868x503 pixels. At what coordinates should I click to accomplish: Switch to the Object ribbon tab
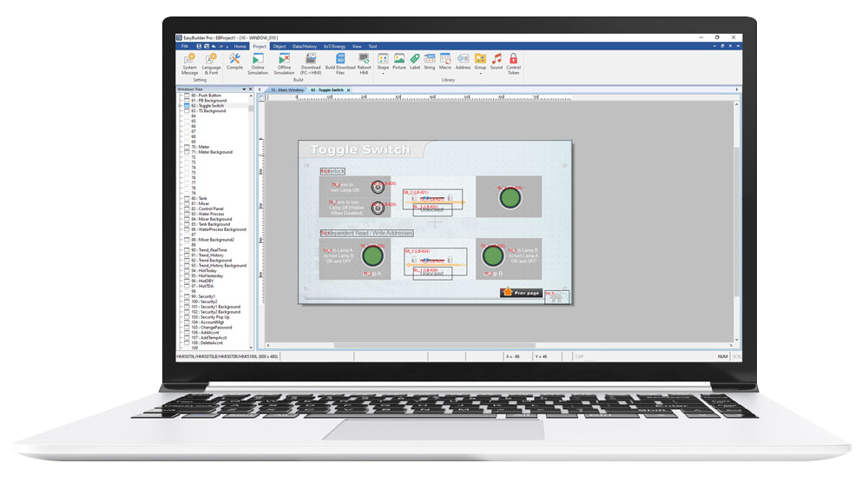point(279,47)
